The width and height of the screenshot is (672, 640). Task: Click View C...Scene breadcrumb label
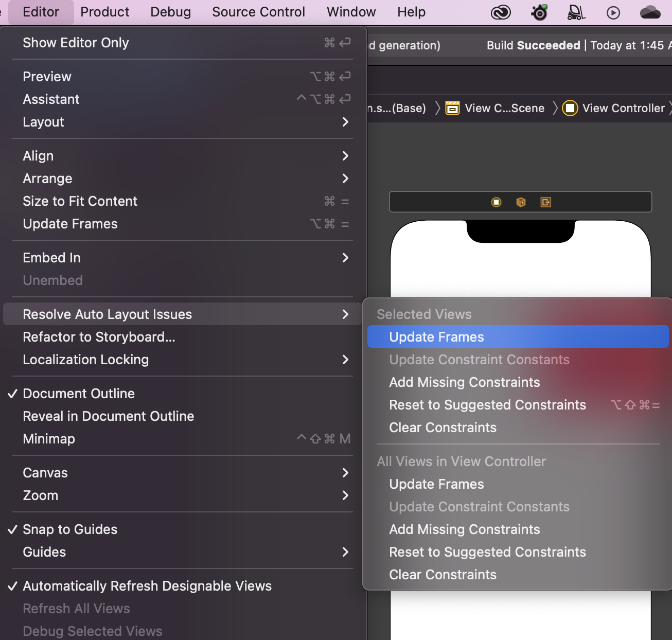click(x=505, y=108)
